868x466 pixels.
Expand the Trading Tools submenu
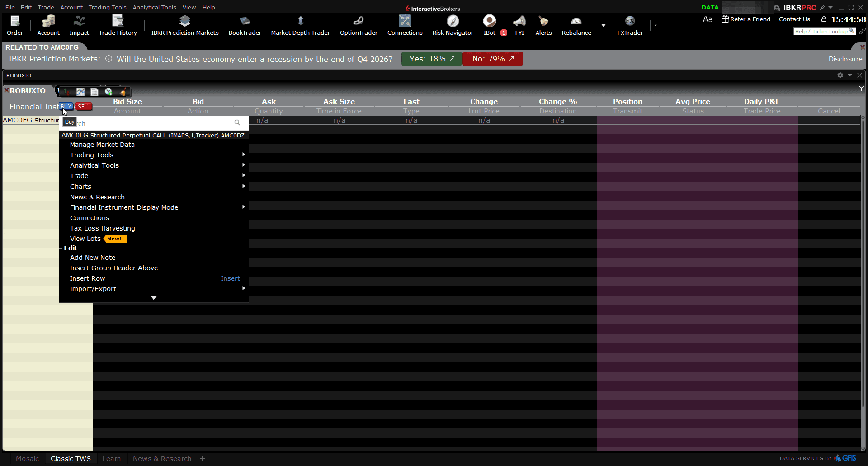[154, 155]
